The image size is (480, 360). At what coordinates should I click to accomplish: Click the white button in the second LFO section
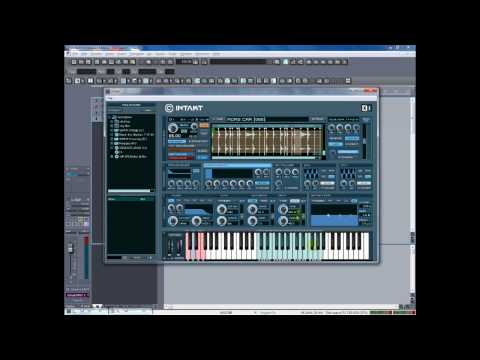(x=364, y=183)
